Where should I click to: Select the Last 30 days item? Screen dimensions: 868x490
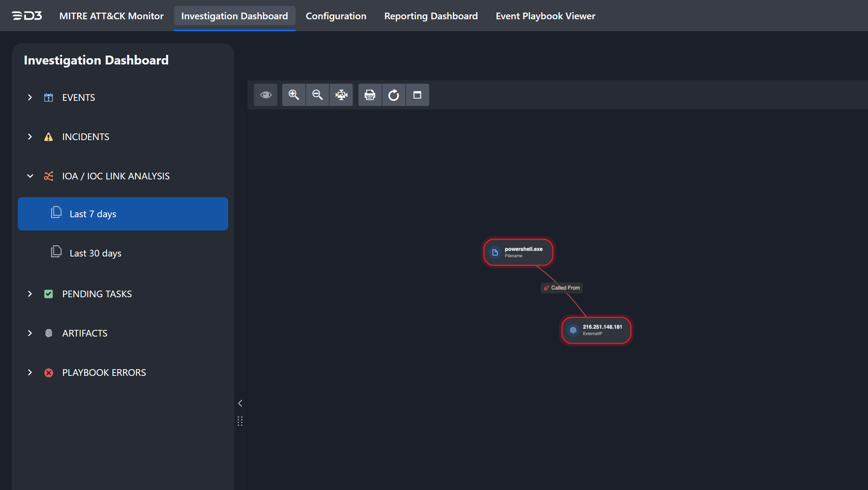point(96,253)
